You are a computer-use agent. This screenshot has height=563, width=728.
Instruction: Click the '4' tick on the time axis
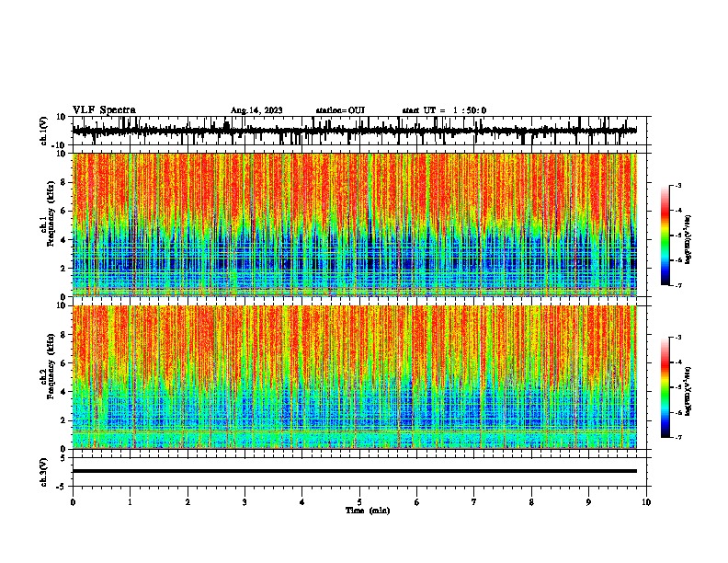(x=302, y=502)
